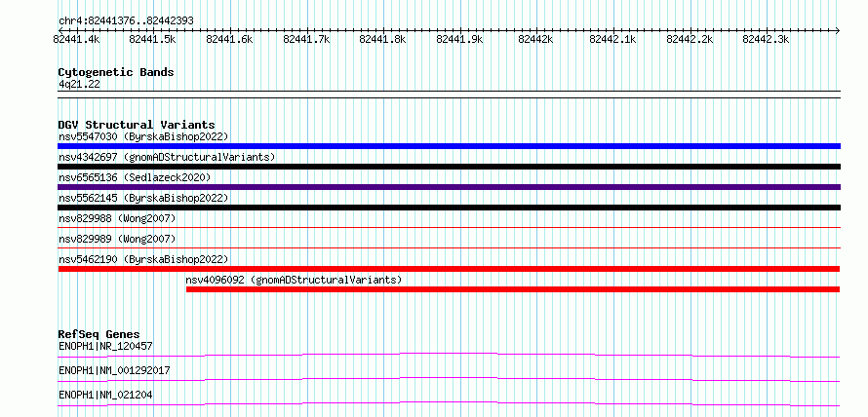Click the DGV Structural Variants track heading
868x417 pixels.
137,125
